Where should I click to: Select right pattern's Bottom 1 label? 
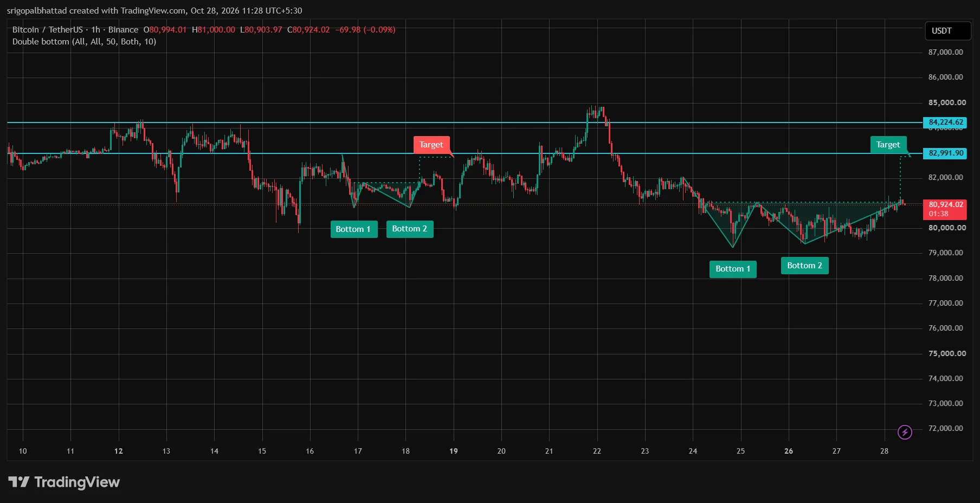click(x=733, y=269)
